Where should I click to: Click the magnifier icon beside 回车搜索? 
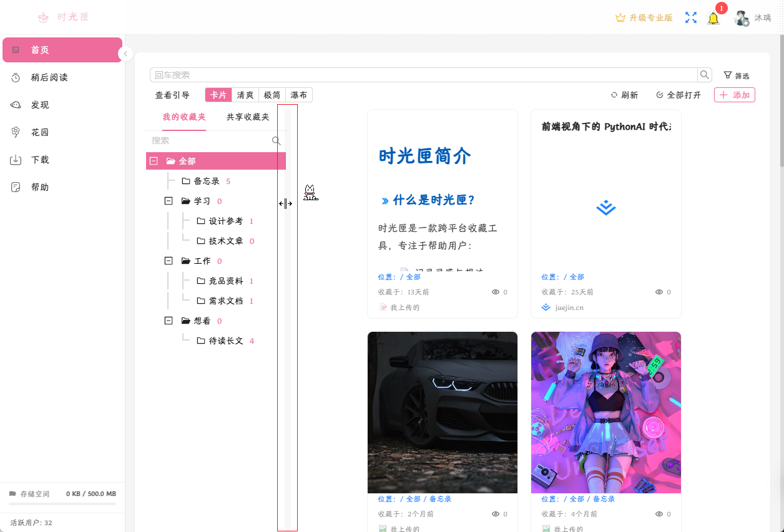pos(705,75)
